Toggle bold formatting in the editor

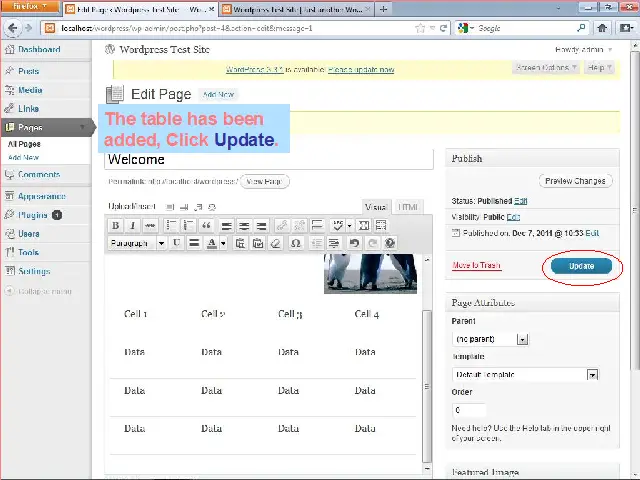[116, 225]
